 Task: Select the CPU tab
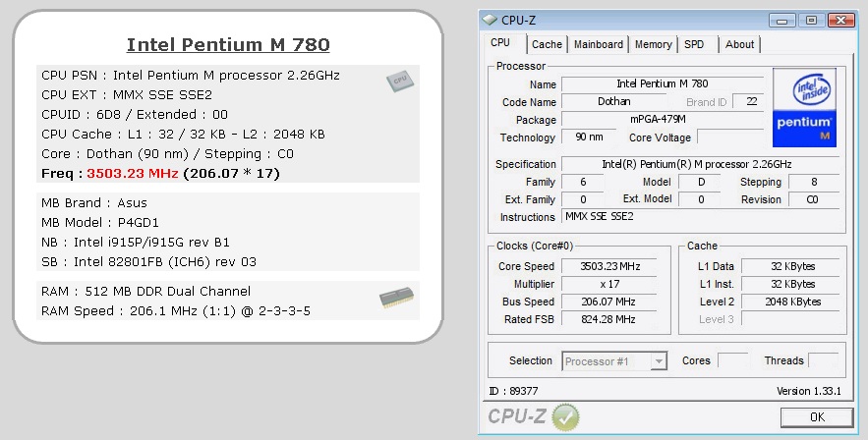click(500, 42)
